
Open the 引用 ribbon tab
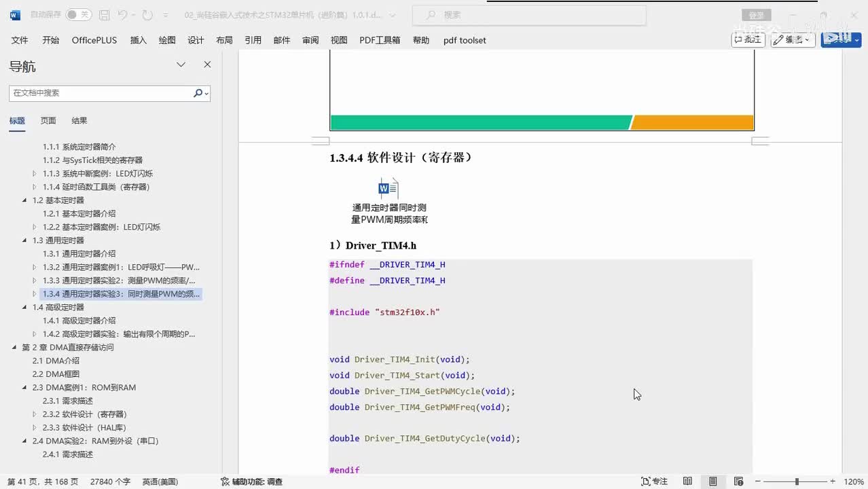pos(253,40)
